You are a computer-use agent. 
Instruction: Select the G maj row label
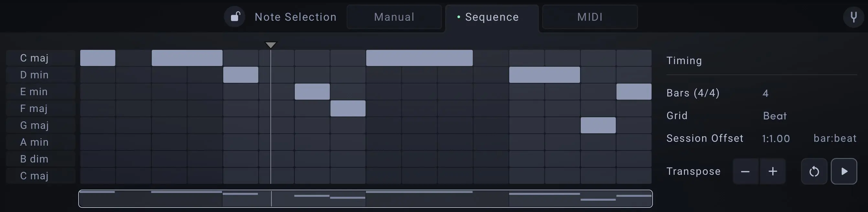pyautogui.click(x=40, y=125)
